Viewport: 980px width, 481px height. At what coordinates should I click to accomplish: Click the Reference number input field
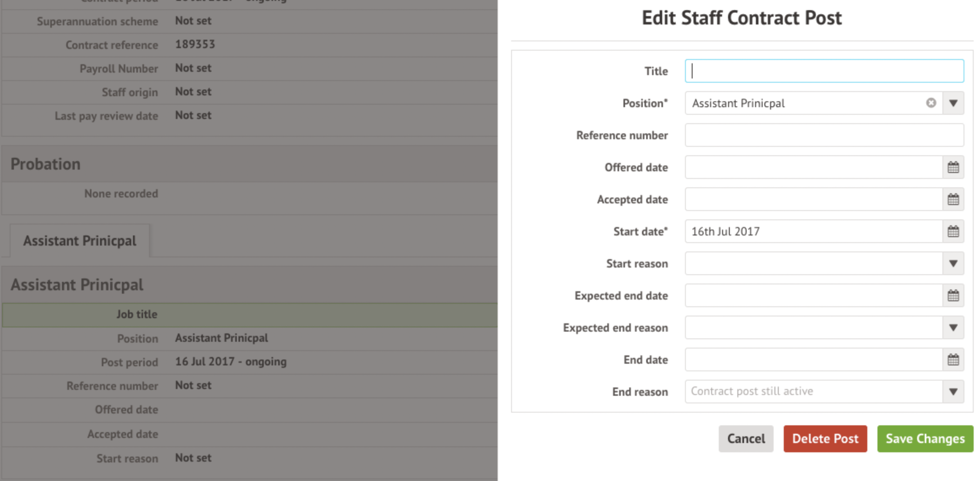(x=824, y=135)
